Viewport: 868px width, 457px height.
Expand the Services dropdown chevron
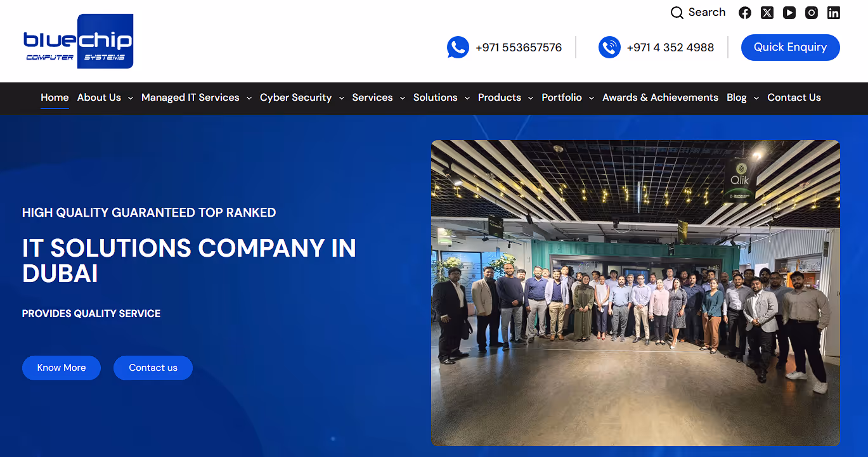(x=402, y=98)
